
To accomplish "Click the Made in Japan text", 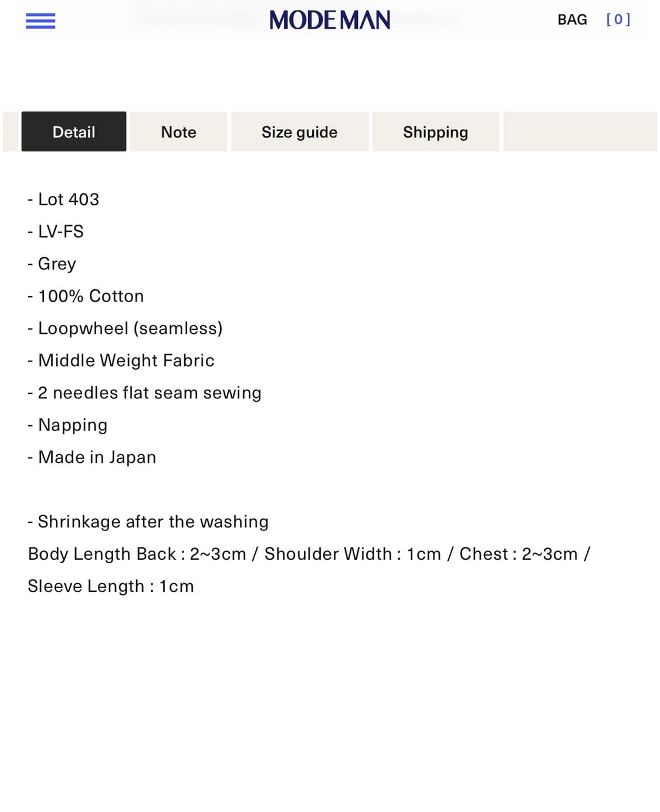I will tap(92, 458).
